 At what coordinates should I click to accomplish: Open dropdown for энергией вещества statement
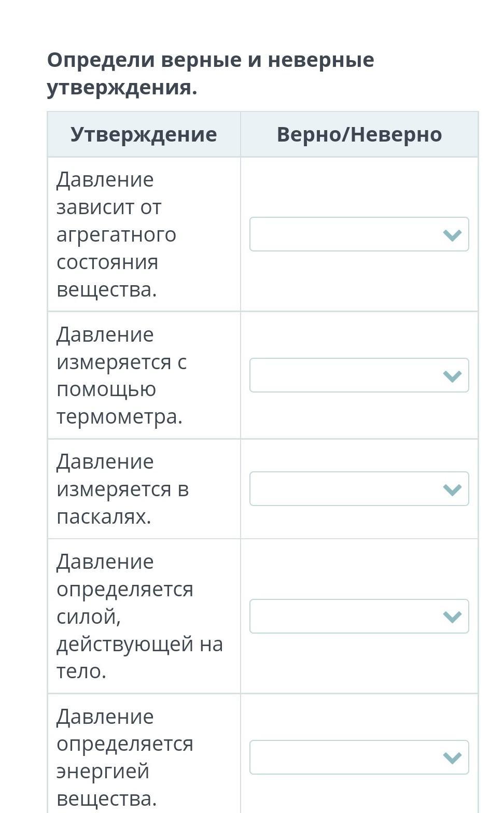point(359,758)
